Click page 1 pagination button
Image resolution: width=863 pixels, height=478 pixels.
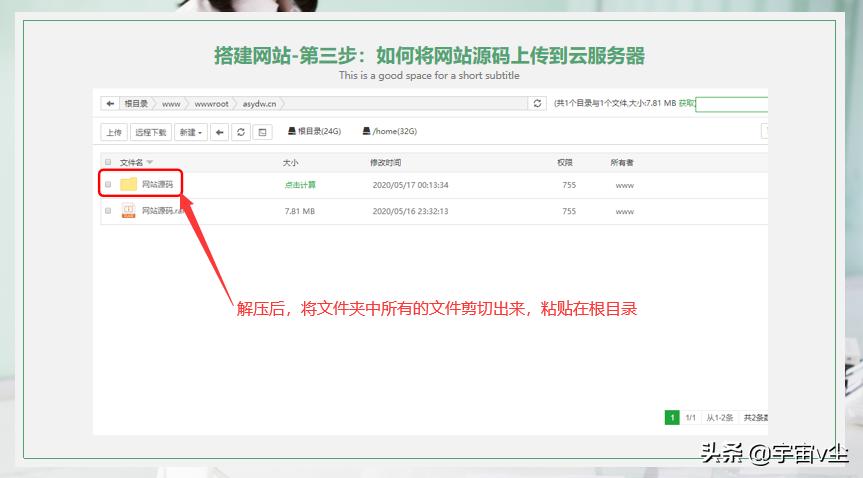tap(672, 417)
